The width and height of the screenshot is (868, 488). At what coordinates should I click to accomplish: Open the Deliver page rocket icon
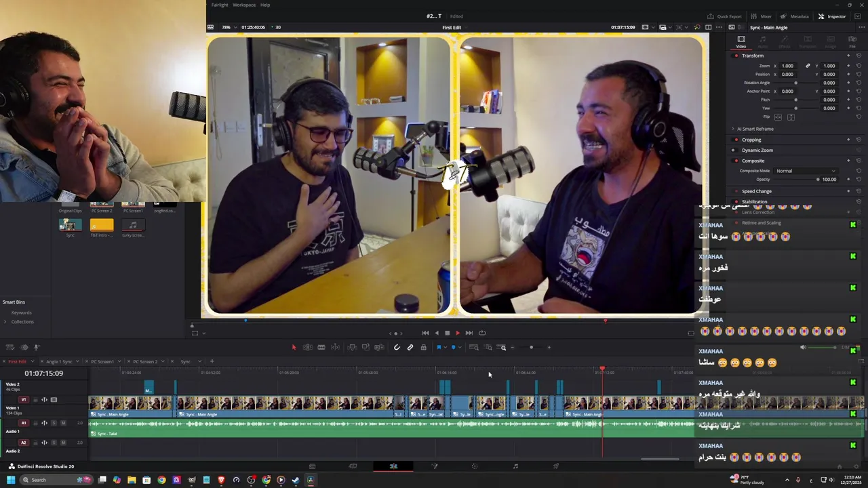pyautogui.click(x=556, y=466)
